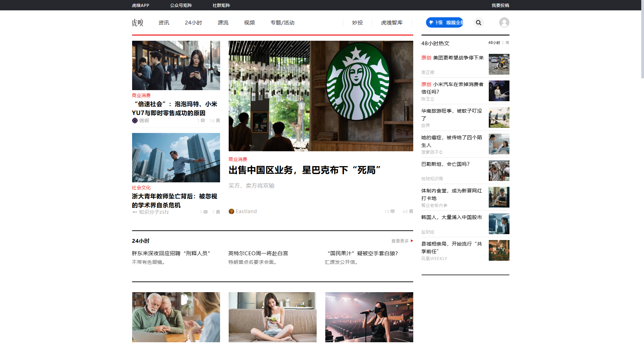Viewport: 644px width, 345px height.
Task: Open 专题/活动 navigation menu
Action: [283, 22]
